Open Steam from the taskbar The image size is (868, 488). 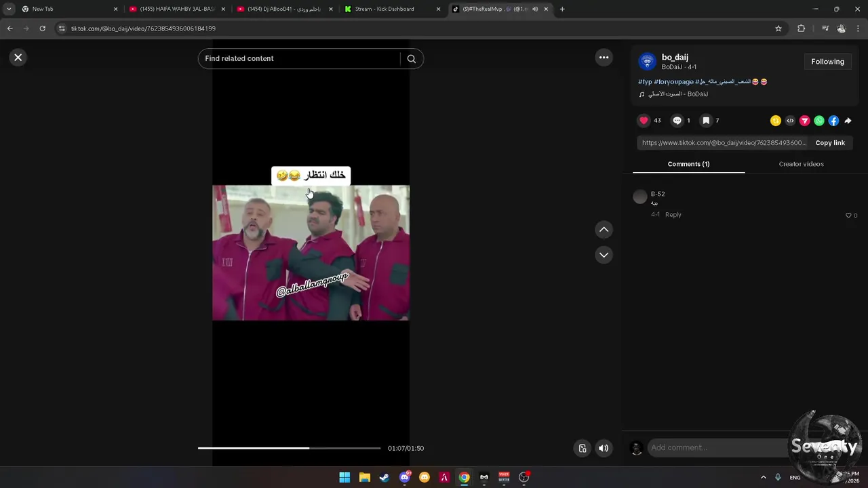(x=384, y=477)
